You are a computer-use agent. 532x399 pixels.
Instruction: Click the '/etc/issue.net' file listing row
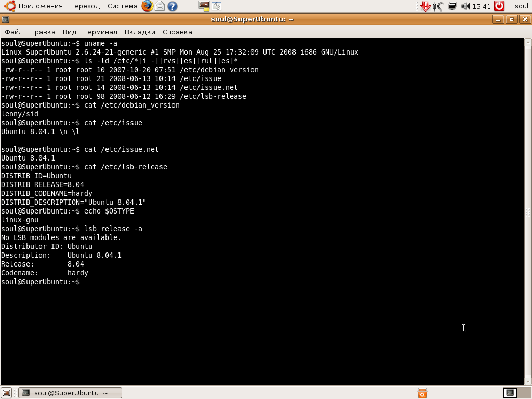(119, 87)
